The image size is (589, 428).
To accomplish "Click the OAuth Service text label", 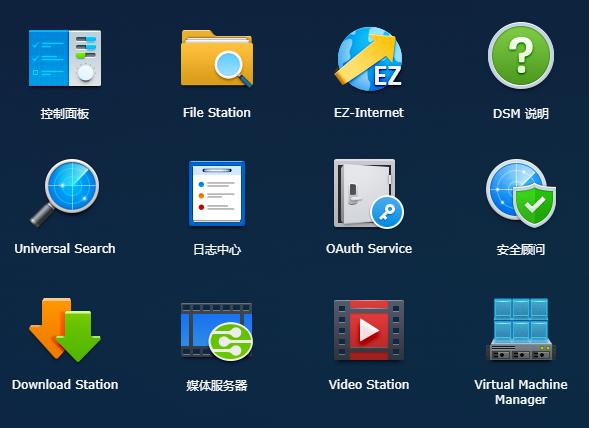I will coord(369,248).
